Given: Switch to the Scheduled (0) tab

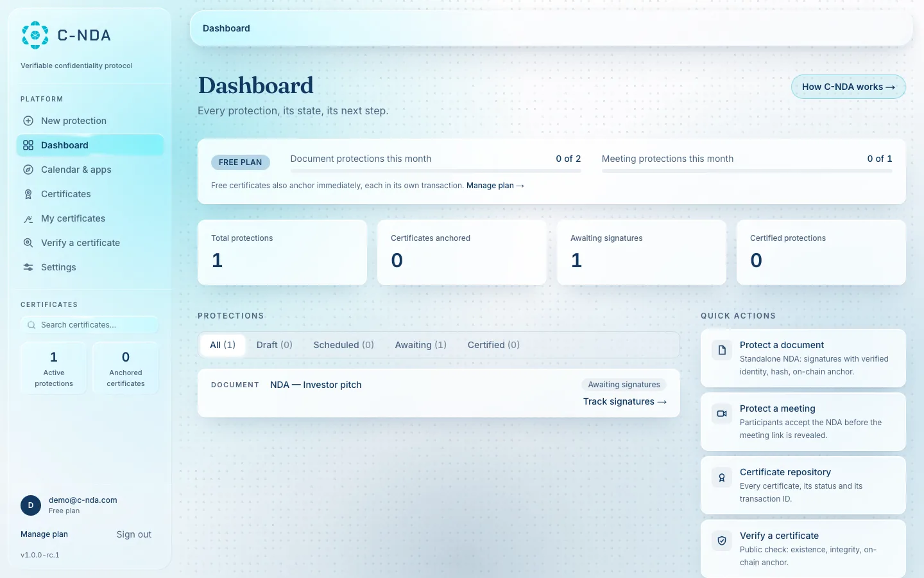Looking at the screenshot, I should click(344, 345).
